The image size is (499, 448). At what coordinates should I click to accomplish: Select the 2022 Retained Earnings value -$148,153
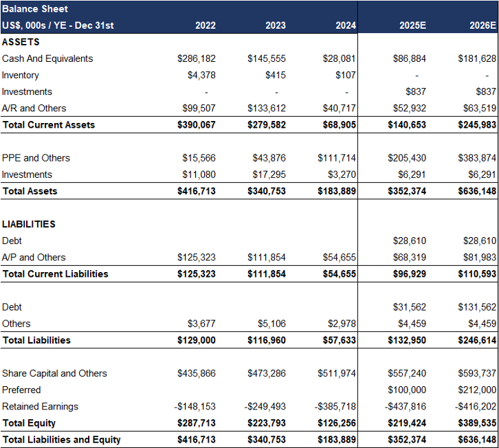(195, 406)
